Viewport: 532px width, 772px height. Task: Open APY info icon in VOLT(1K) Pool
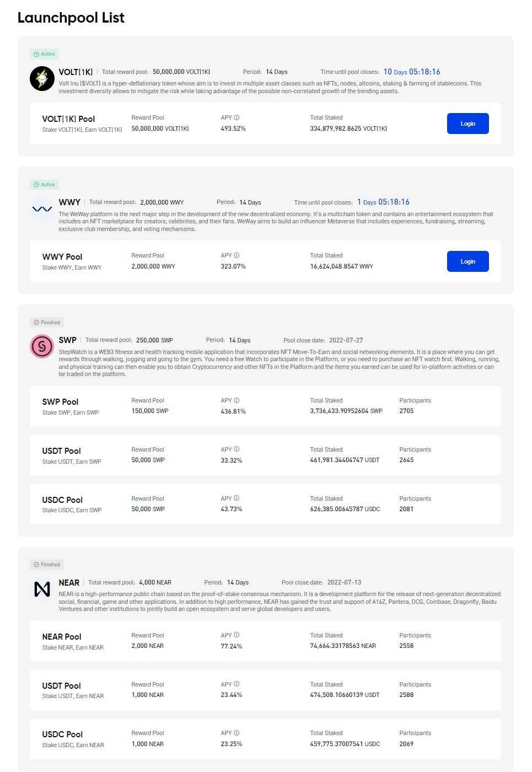(x=237, y=117)
